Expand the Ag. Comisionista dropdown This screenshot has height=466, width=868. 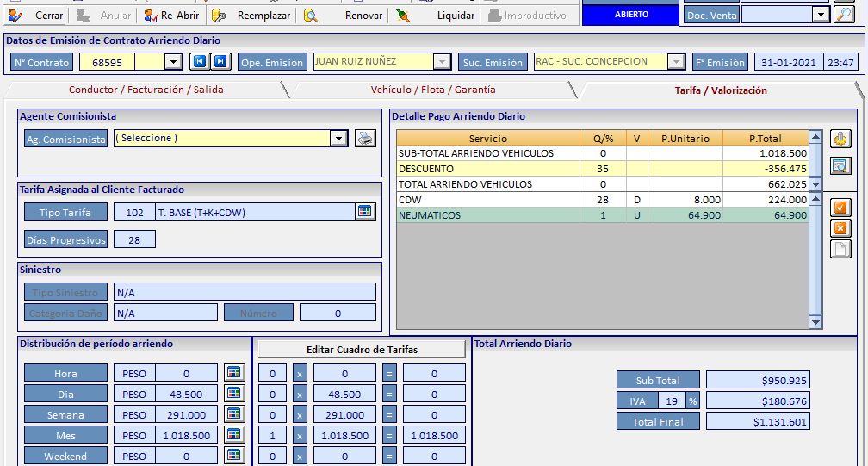tap(338, 139)
